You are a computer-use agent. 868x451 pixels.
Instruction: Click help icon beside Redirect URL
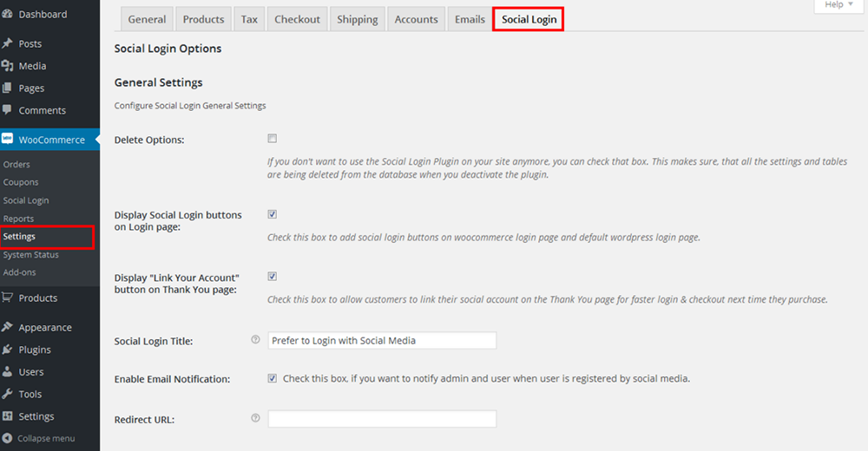[255, 418]
